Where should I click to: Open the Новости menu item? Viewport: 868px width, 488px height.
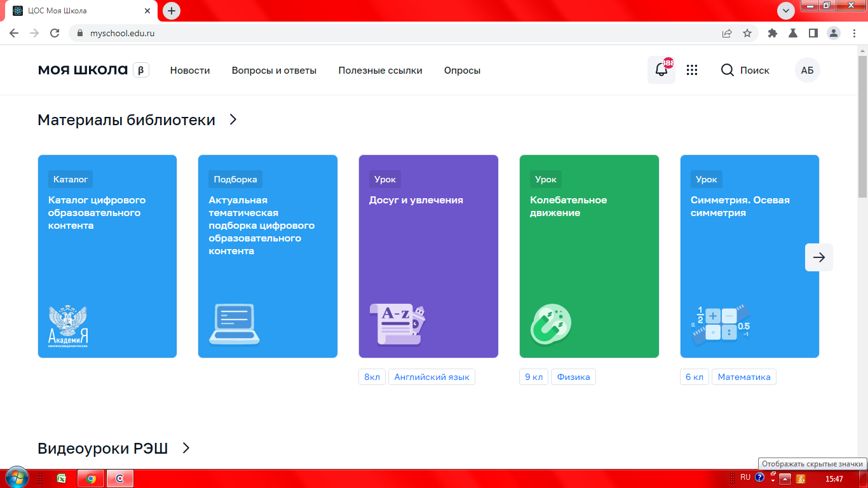(x=190, y=71)
